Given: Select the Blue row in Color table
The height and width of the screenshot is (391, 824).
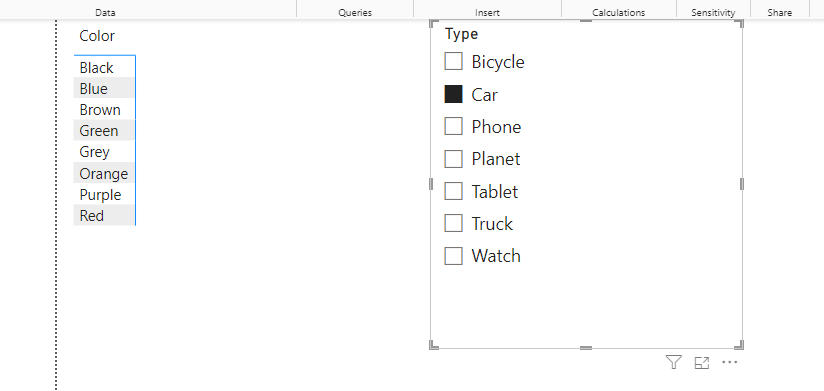Looking at the screenshot, I should (x=105, y=88).
